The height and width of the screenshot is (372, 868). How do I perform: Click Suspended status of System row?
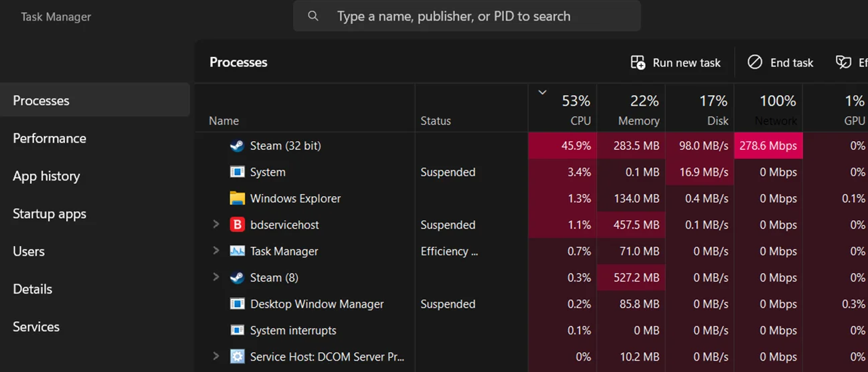(x=448, y=172)
